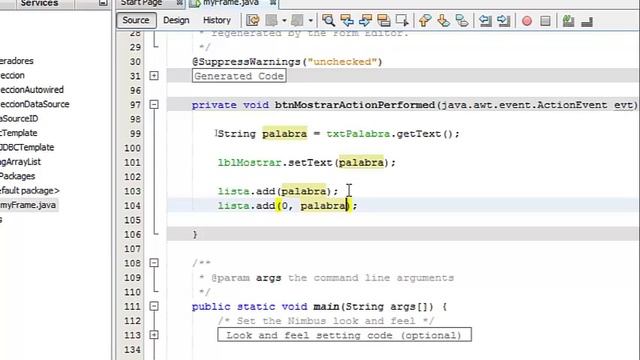Comment the selected lines icon
The height and width of the screenshot is (360, 640).
coord(568,20)
